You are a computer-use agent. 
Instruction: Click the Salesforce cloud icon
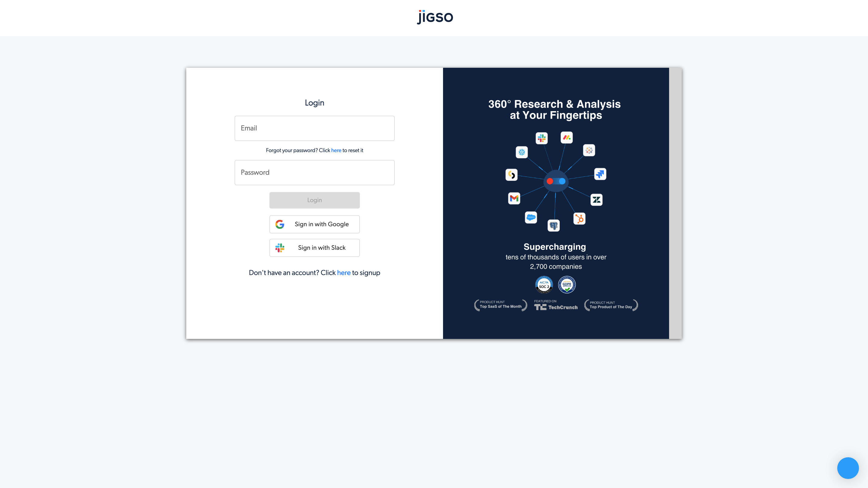click(x=531, y=217)
